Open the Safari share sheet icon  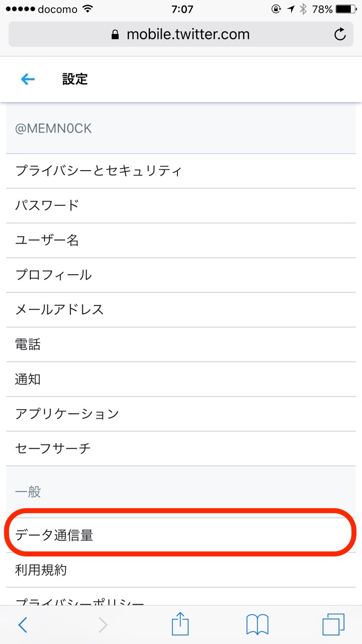180,625
